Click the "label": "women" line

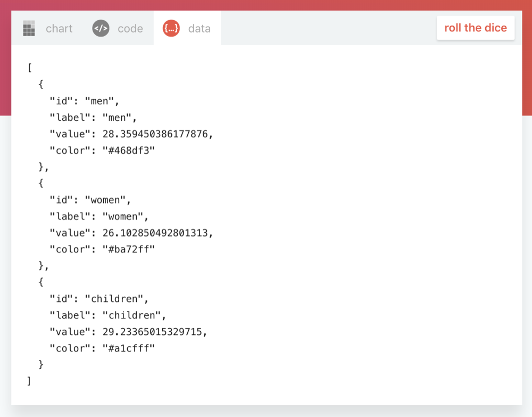pyautogui.click(x=99, y=217)
